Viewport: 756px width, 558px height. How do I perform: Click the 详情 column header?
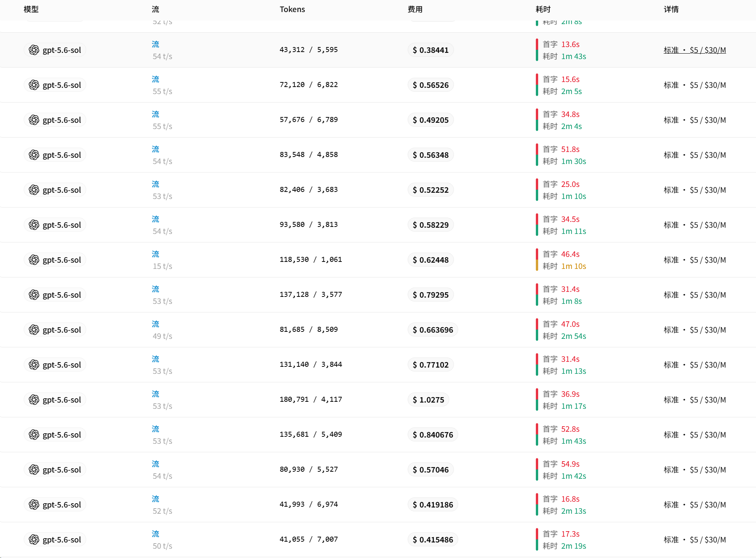[x=671, y=9]
